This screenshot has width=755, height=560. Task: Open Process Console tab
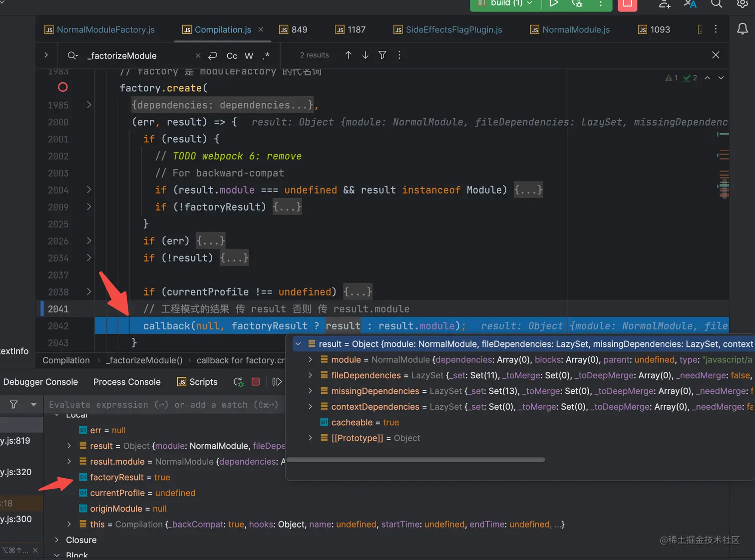127,382
